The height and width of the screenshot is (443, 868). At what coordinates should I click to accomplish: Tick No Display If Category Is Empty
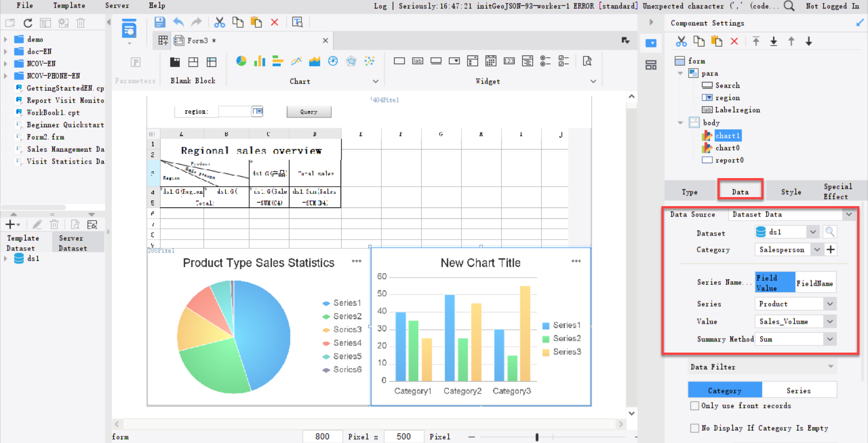695,428
